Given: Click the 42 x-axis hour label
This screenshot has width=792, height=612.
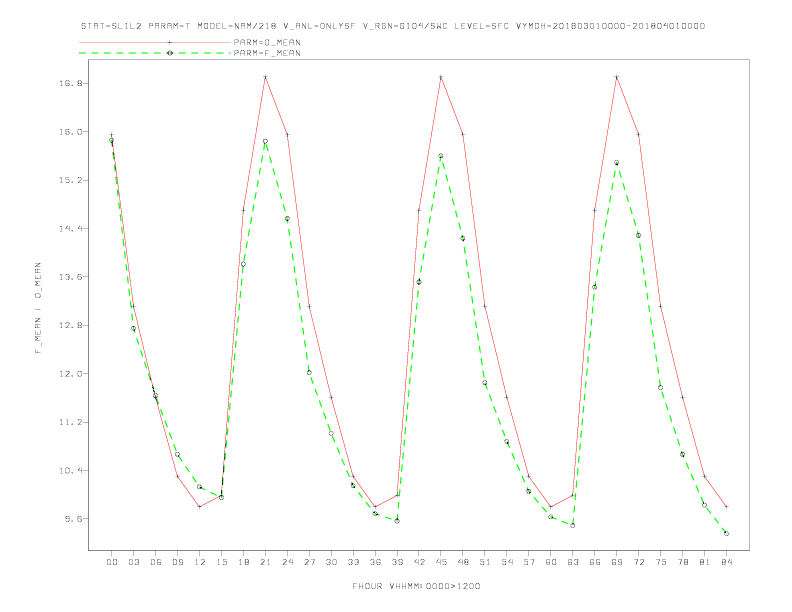Looking at the screenshot, I should (419, 562).
